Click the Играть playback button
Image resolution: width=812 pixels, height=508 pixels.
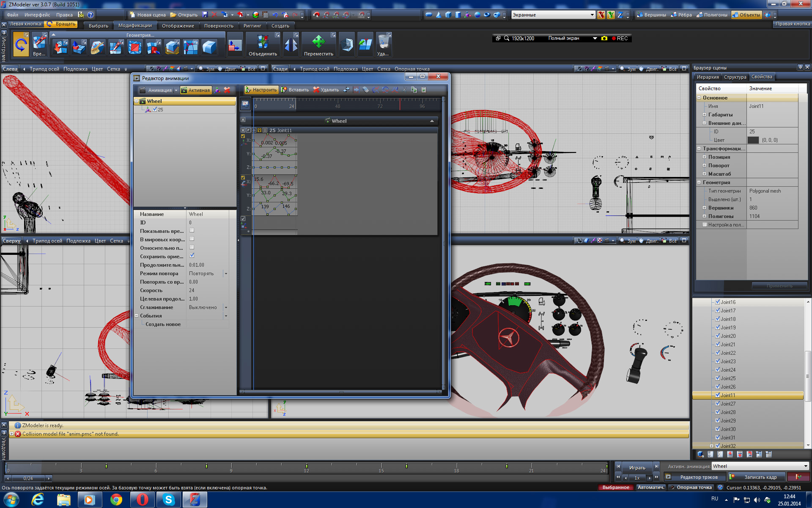[x=637, y=468]
